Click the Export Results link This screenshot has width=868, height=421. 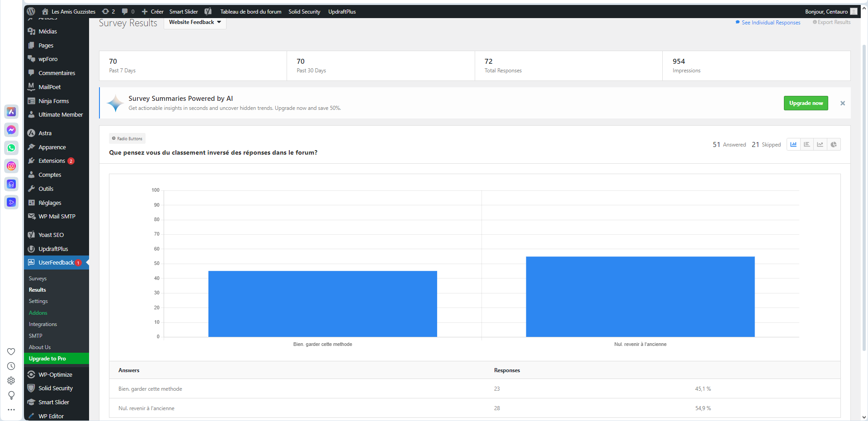point(834,22)
